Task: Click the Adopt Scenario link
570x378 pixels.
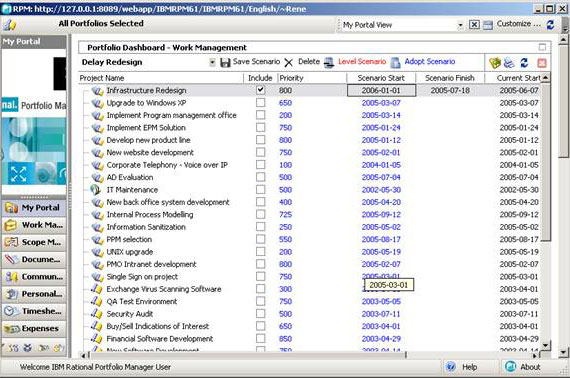Action: (430, 62)
